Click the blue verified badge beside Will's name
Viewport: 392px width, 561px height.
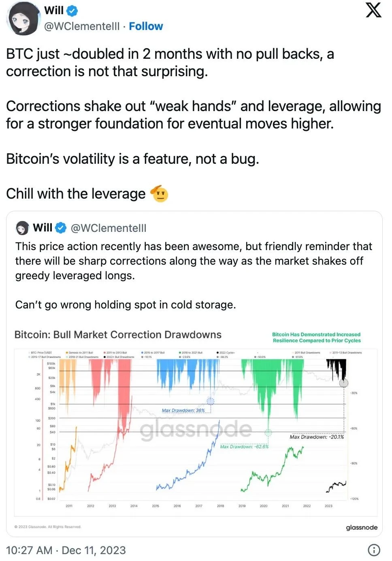[72, 11]
